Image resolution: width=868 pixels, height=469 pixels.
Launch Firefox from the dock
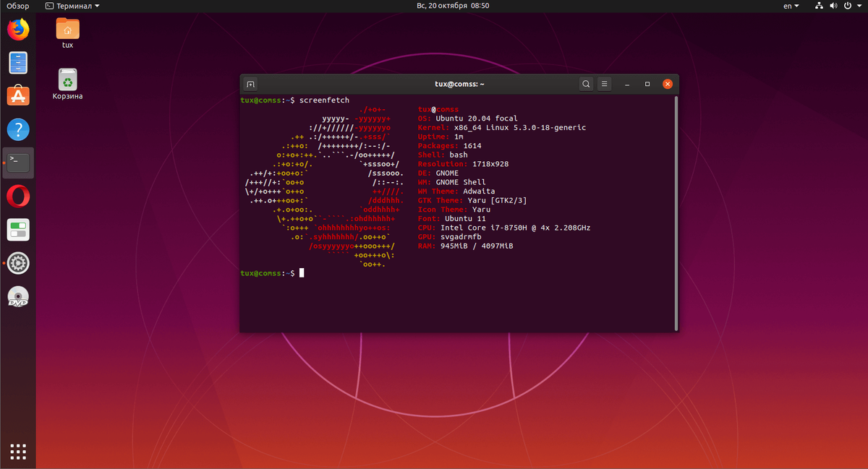pos(17,29)
